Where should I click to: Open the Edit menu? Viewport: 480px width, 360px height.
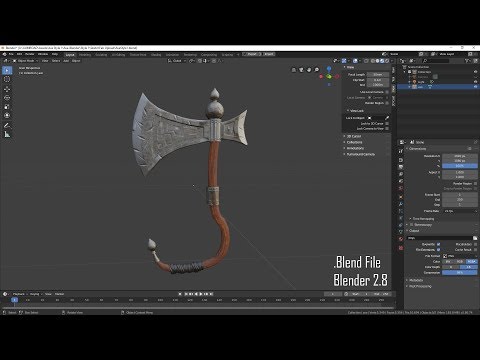19,54
